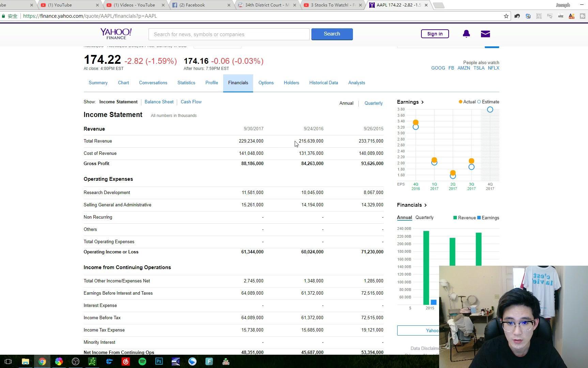Focus the news and symbols search field
This screenshot has width=588, height=368.
(x=229, y=34)
